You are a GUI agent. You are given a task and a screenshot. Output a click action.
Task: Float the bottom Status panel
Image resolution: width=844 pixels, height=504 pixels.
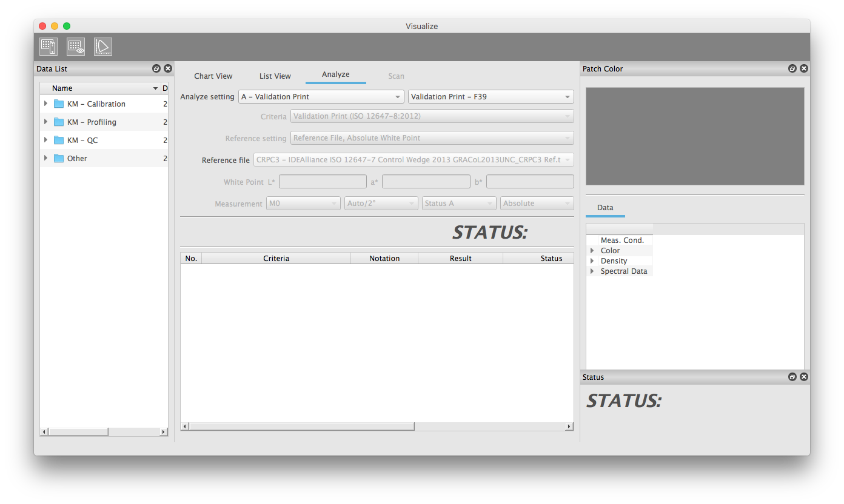pos(792,377)
